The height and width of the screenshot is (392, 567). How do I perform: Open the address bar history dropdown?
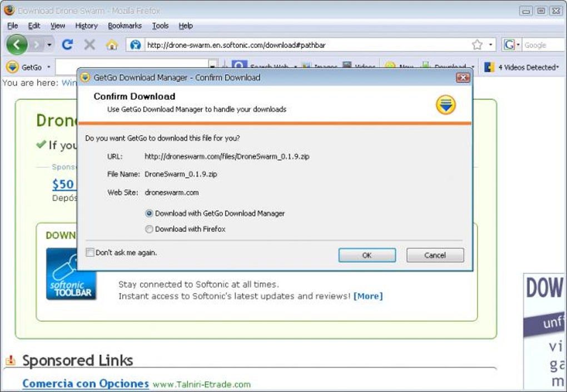tap(490, 45)
